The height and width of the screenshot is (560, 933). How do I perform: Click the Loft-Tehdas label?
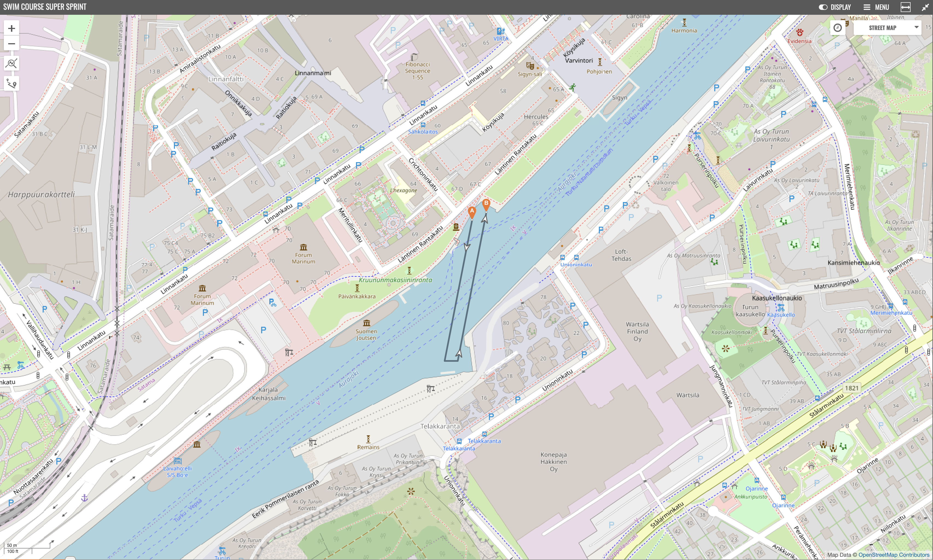pyautogui.click(x=621, y=255)
